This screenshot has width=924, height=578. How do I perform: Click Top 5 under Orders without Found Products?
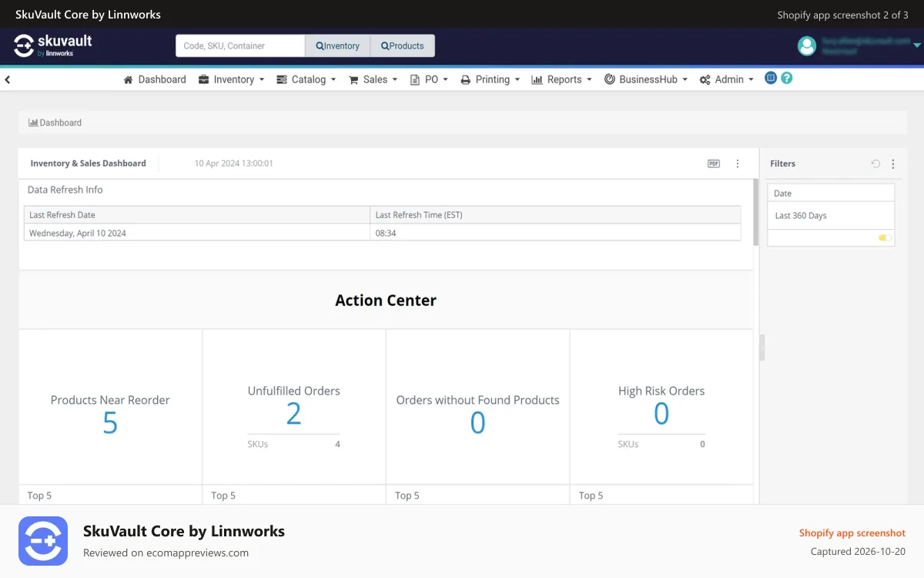[407, 496]
